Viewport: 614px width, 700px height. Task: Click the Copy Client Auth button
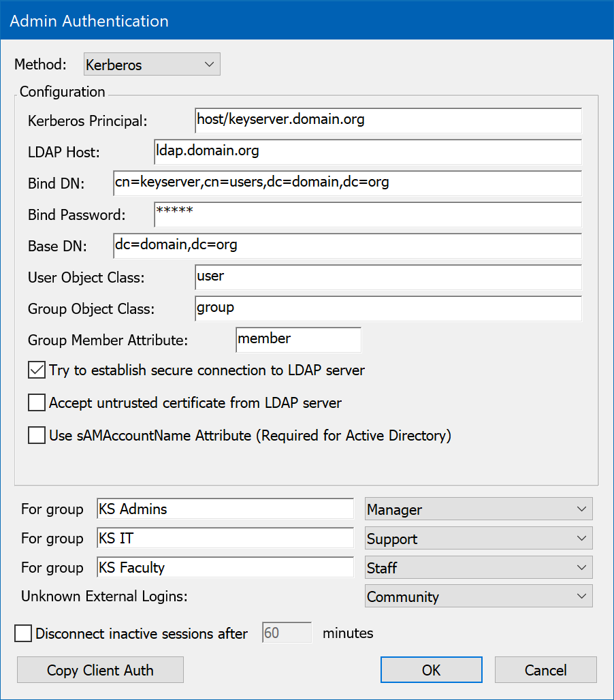point(100,670)
